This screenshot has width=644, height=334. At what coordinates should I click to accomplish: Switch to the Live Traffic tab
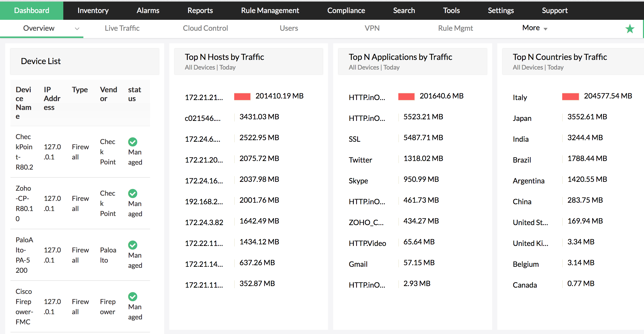(x=122, y=28)
